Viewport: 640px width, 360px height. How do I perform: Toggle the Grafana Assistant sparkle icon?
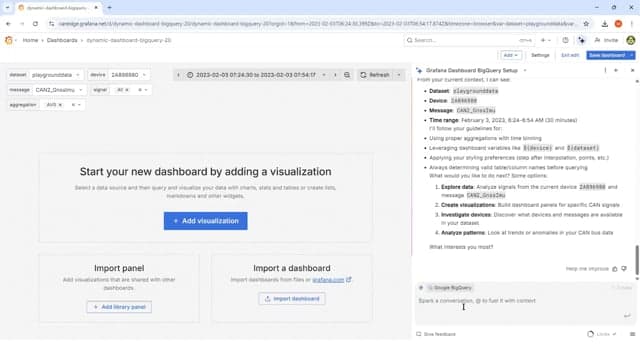[x=581, y=40]
